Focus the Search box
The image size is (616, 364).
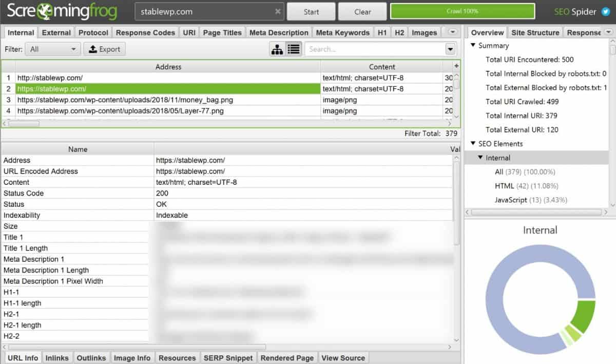coord(375,49)
